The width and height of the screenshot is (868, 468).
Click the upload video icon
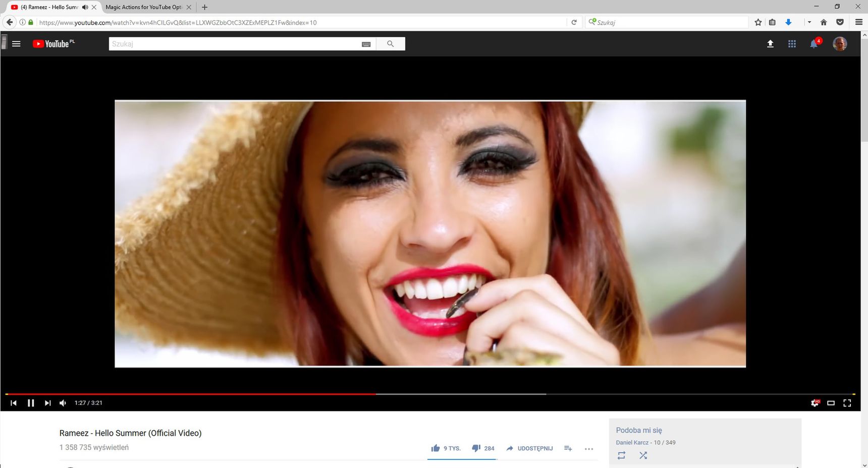[x=770, y=44]
